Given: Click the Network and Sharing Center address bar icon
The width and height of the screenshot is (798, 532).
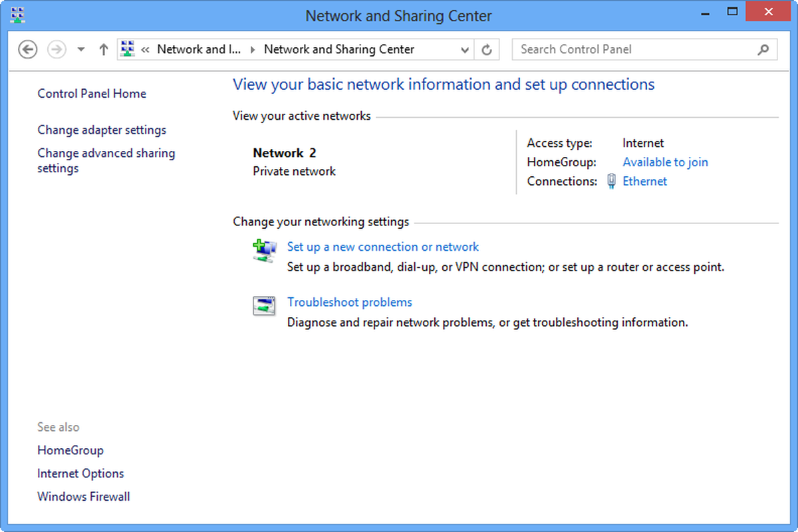Looking at the screenshot, I should [x=127, y=49].
